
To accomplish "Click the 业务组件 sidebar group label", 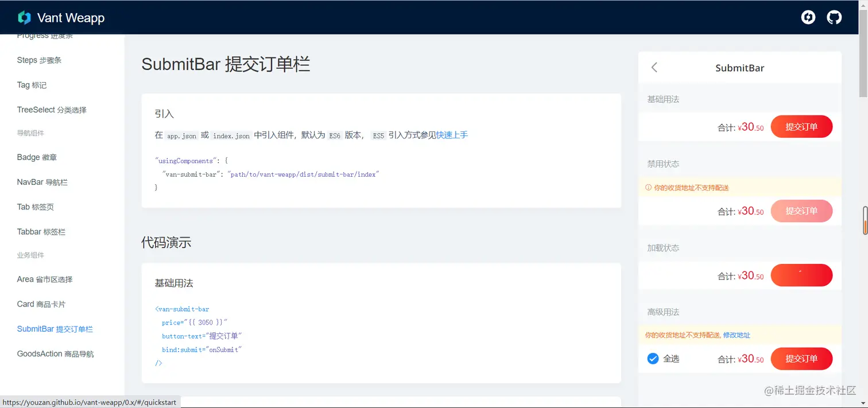I will pyautogui.click(x=30, y=255).
